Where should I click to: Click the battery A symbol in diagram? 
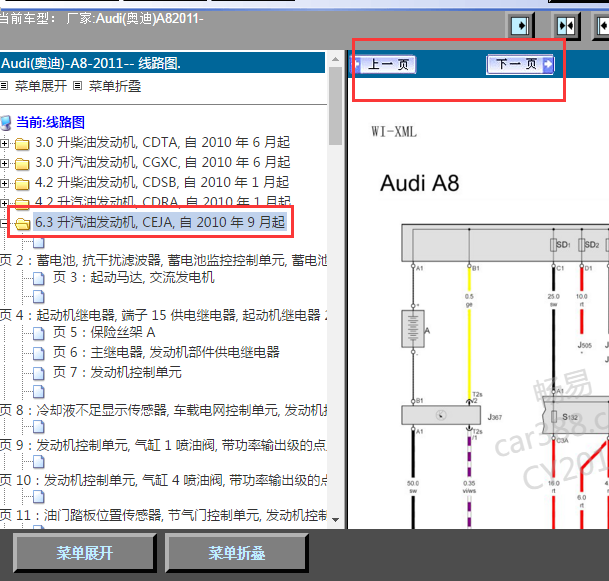pos(413,329)
